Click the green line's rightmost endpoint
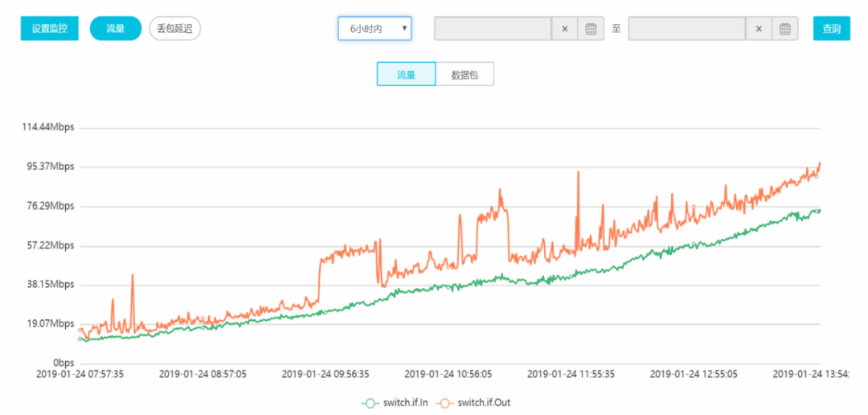The image size is (868, 415). 818,210
